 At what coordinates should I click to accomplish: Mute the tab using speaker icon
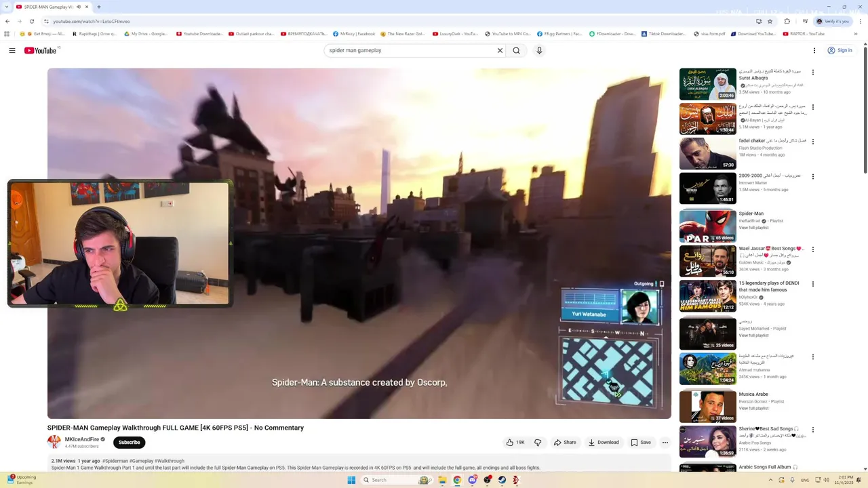78,7
